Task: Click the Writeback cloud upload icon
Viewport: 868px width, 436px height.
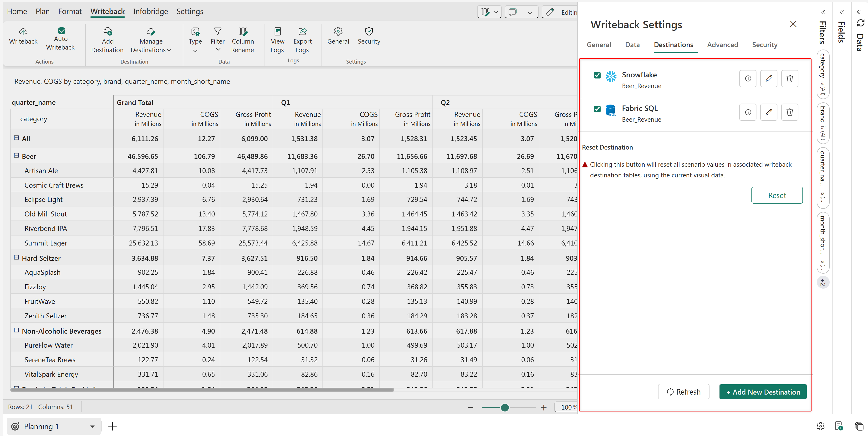Action: (x=23, y=32)
